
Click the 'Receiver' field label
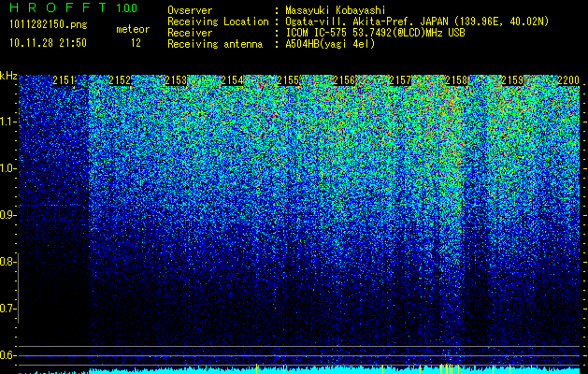190,33
